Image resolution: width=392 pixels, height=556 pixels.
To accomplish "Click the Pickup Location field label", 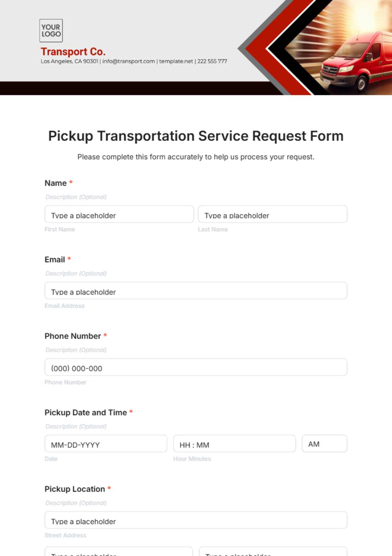I will (75, 489).
